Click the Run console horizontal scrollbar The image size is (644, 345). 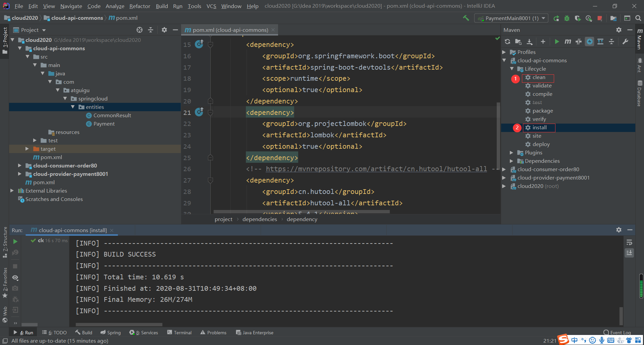coord(119,324)
